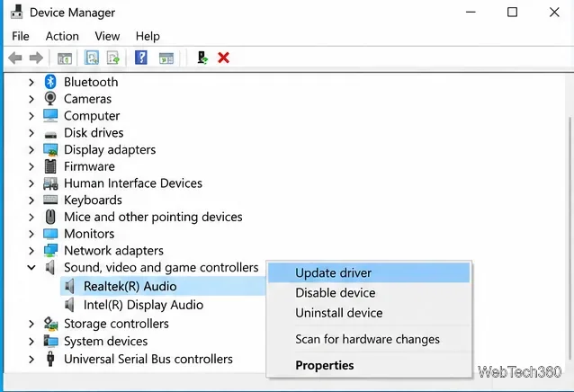Click the Keyboards icon
Viewport: 574px width, 392px height.
[x=50, y=200]
